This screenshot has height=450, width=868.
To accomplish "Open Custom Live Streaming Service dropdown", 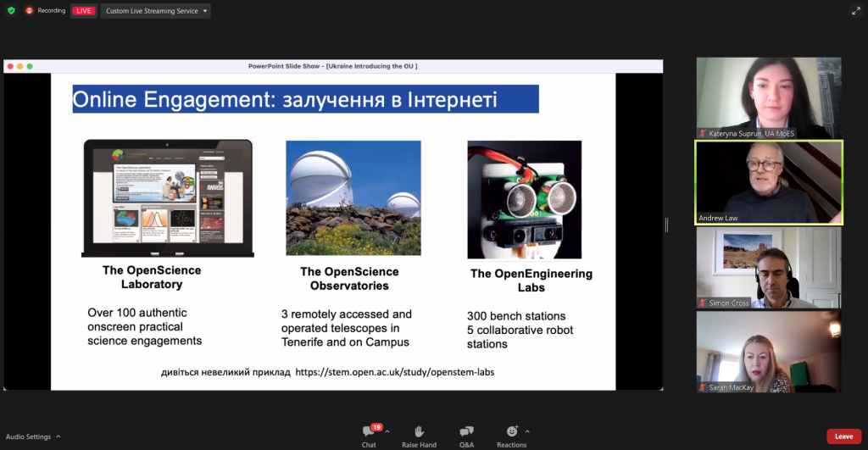I will tap(156, 10).
